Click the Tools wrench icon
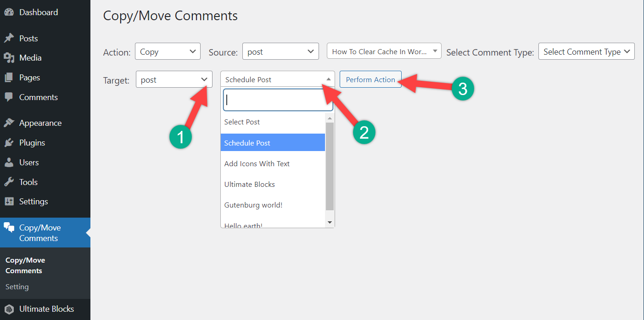The height and width of the screenshot is (320, 644). [9, 182]
